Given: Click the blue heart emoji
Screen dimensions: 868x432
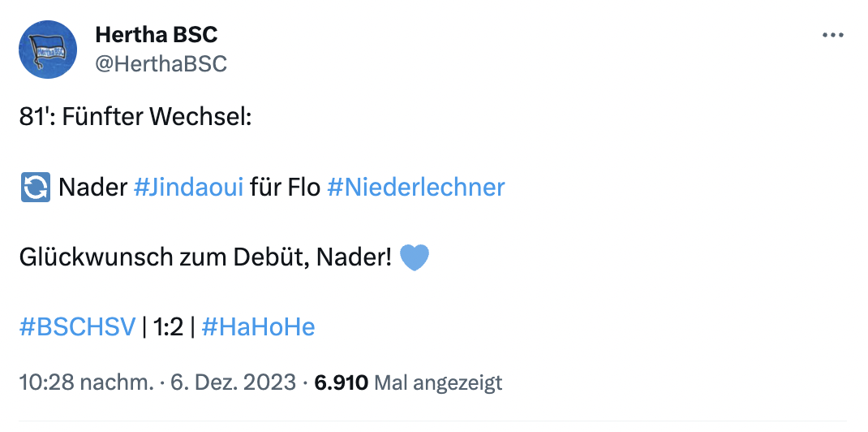Looking at the screenshot, I should (x=415, y=257).
